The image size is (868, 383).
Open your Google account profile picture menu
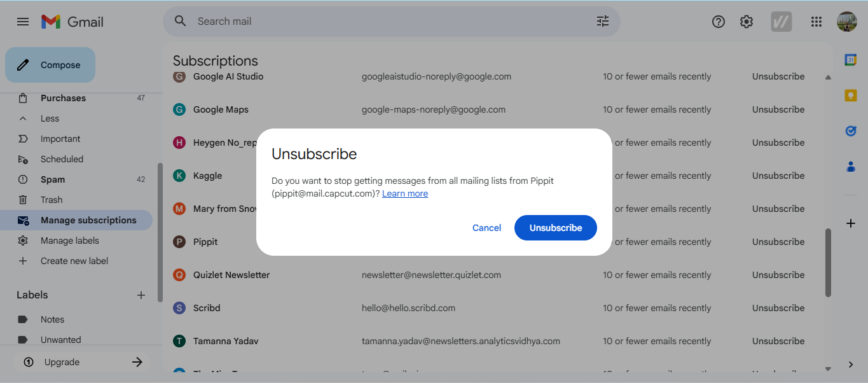point(846,21)
